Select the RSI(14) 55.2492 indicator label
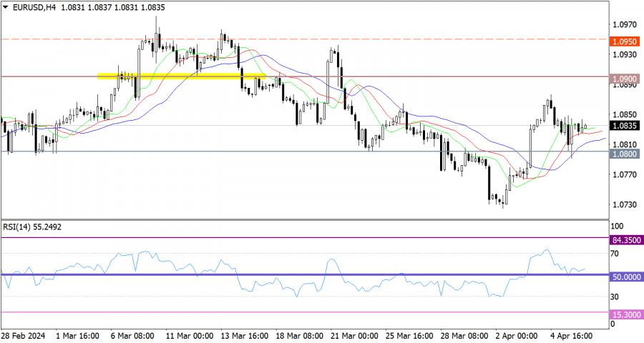This screenshot has width=644, height=343. pyautogui.click(x=32, y=227)
